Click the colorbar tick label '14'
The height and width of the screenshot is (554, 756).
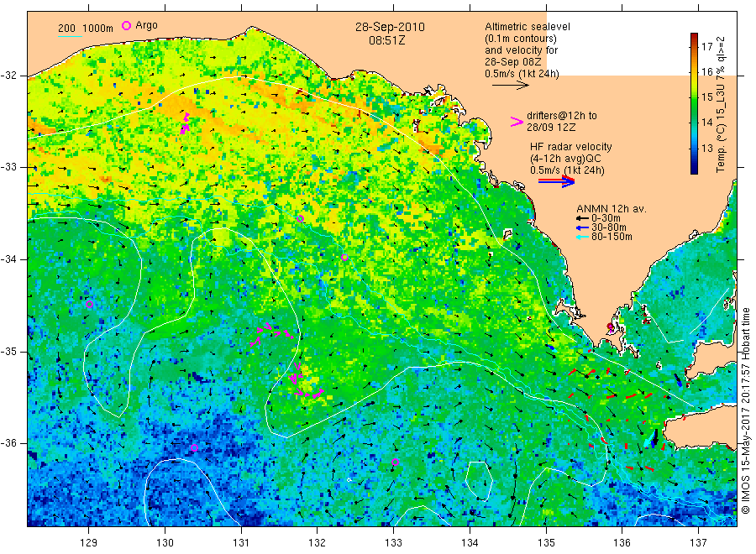click(x=706, y=122)
